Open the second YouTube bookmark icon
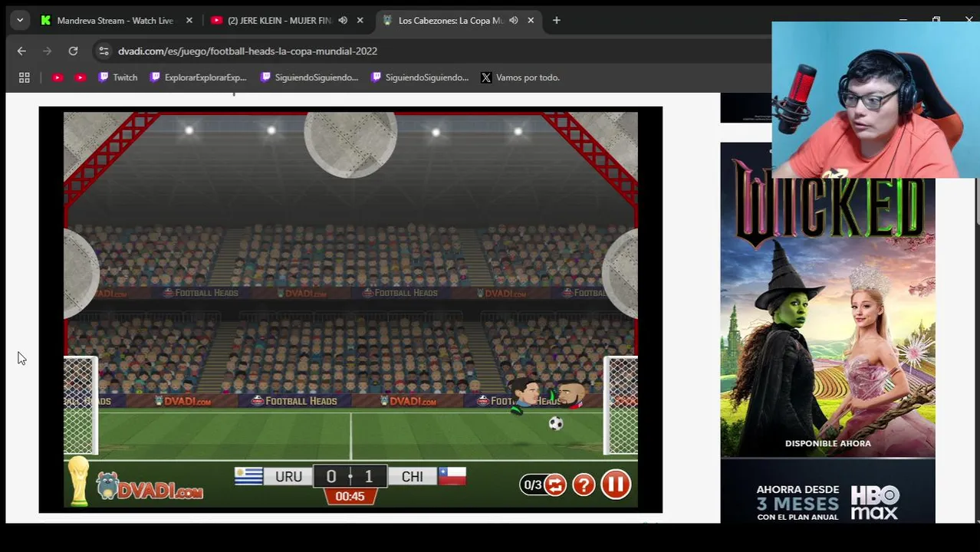The width and height of the screenshot is (980, 552). 81,77
